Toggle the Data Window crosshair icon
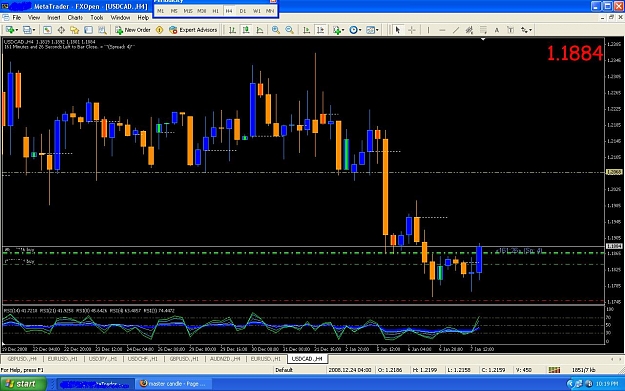Image resolution: width=625 pixels, height=391 pixels. 61,30
